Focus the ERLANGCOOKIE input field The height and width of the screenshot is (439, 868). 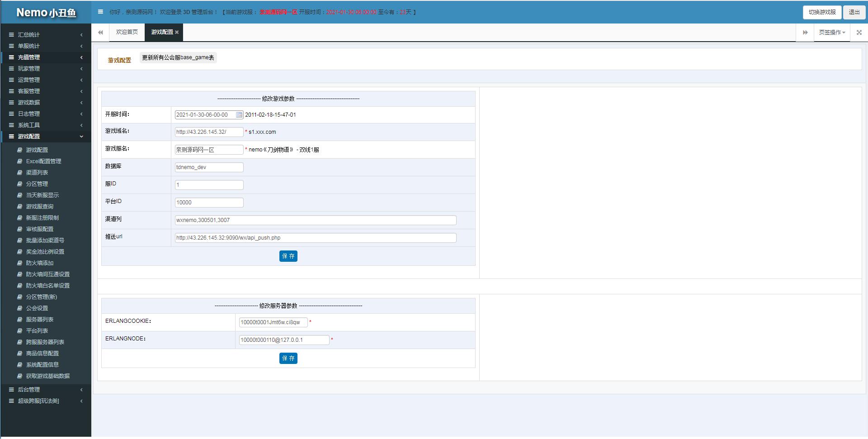pyautogui.click(x=273, y=322)
